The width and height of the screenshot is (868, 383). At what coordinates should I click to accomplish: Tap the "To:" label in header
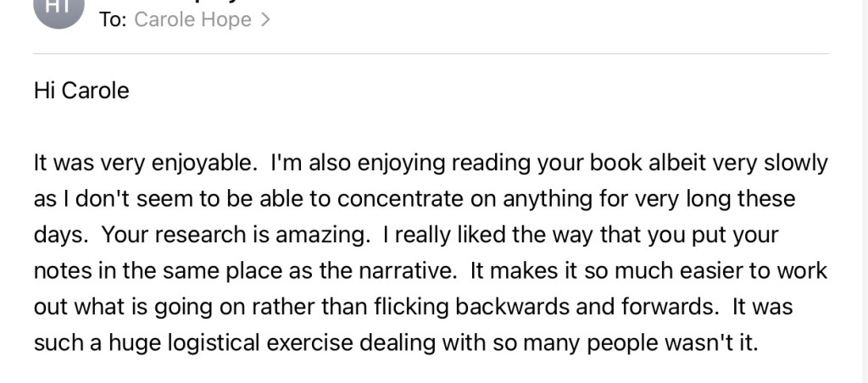click(x=112, y=20)
